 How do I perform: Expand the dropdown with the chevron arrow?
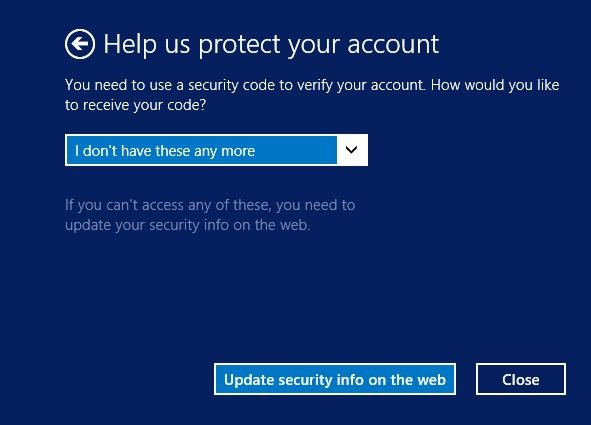click(x=351, y=150)
